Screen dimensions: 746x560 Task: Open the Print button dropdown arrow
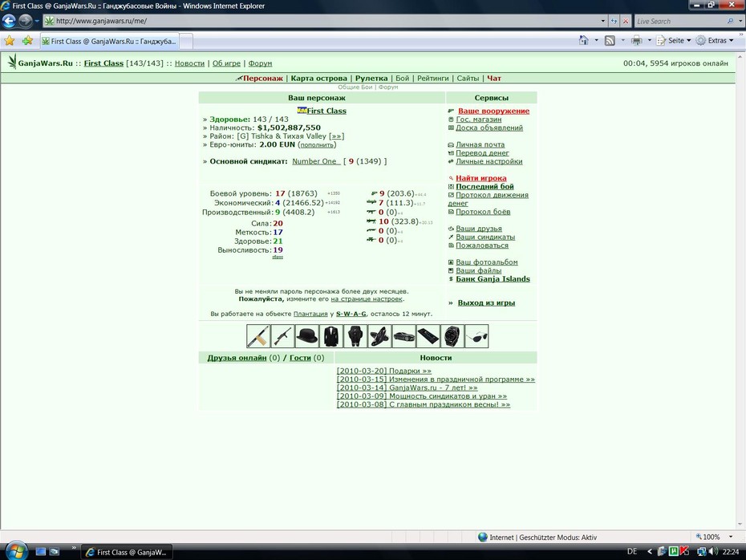pos(650,40)
